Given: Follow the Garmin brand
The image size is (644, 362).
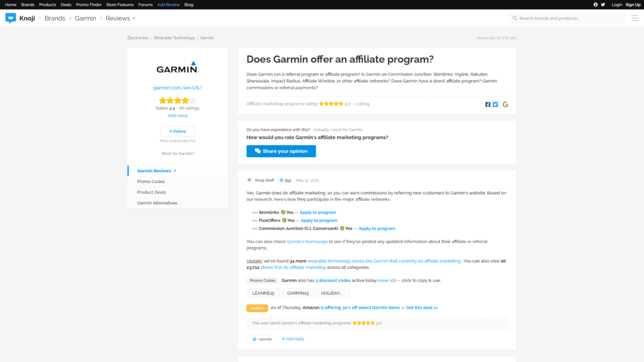Looking at the screenshot, I should (177, 131).
